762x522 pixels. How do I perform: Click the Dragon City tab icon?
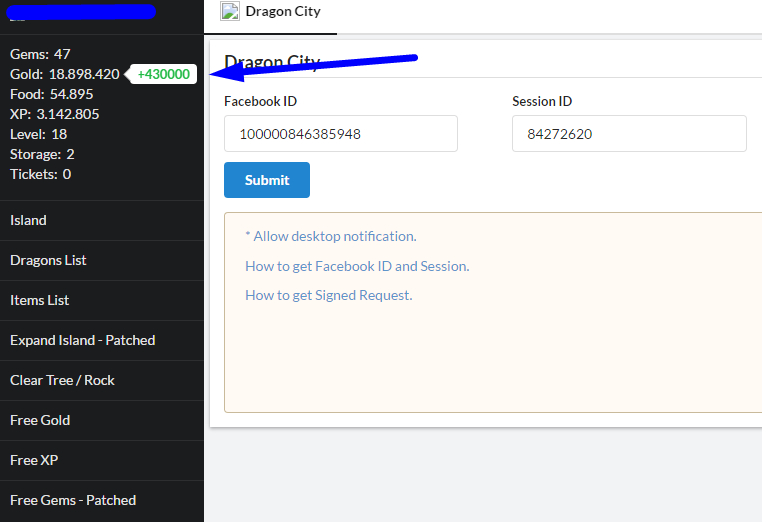tap(230, 11)
